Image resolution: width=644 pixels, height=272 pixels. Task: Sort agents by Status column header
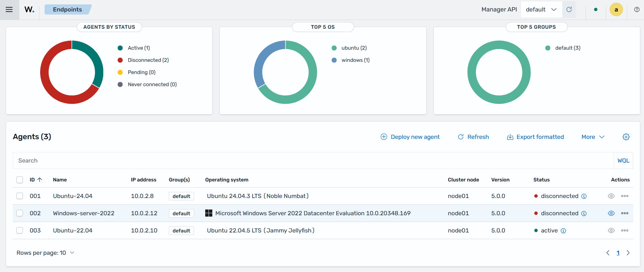[541, 180]
